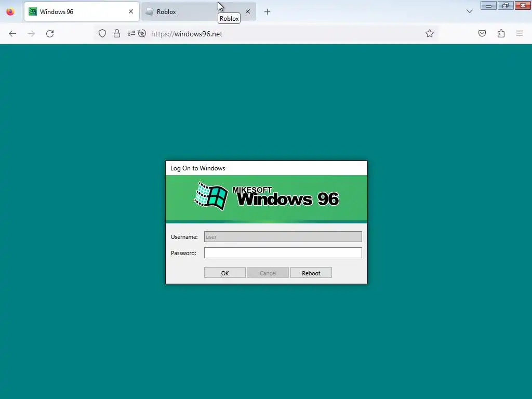Close the Roblox tab
532x399 pixels.
[248, 11]
